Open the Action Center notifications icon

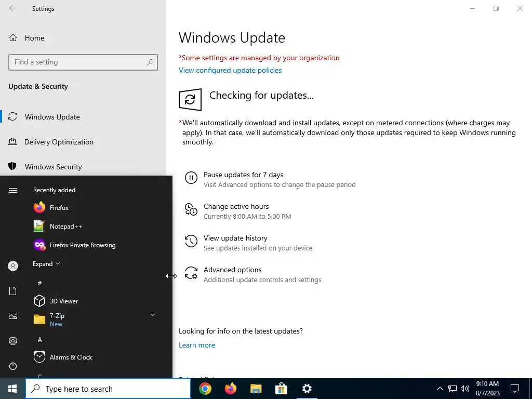515,389
